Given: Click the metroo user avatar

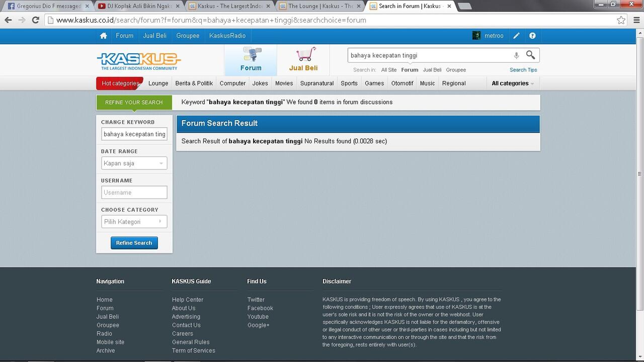Looking at the screenshot, I should click(476, 36).
